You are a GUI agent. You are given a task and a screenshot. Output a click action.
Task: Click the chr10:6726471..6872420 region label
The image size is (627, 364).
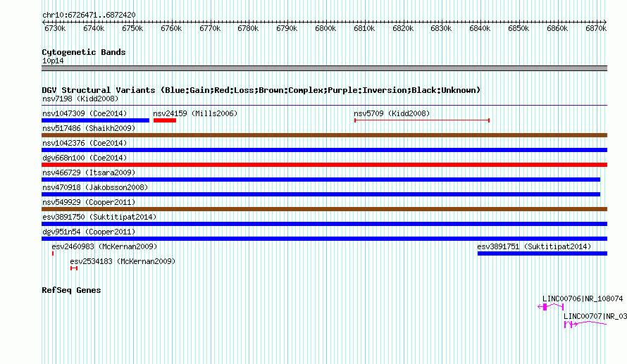tap(89, 15)
